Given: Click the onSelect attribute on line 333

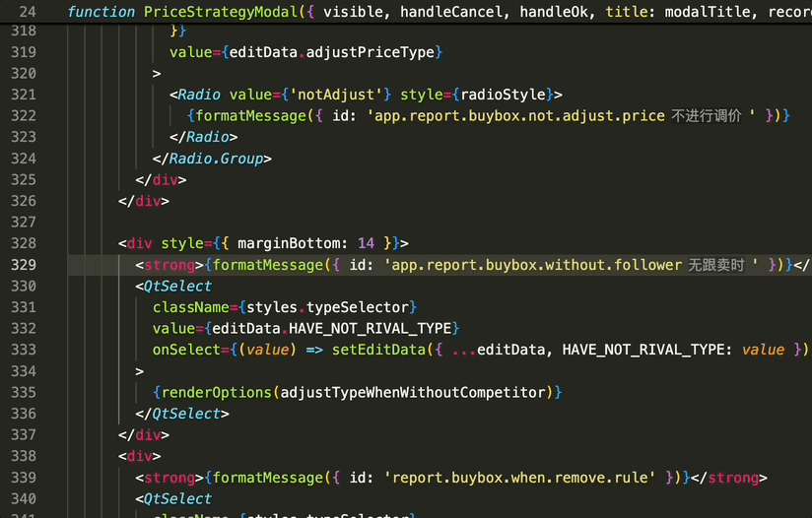Looking at the screenshot, I should (x=186, y=350).
